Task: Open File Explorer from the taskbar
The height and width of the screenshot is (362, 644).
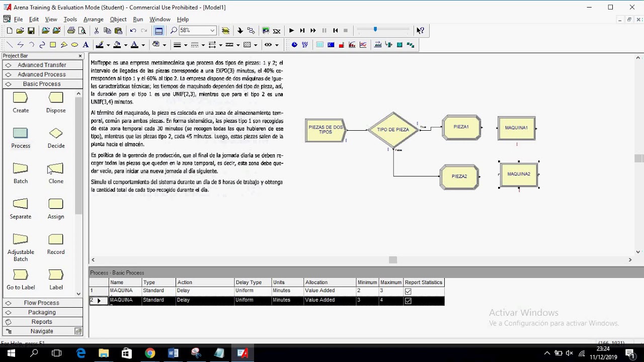Action: (104, 353)
